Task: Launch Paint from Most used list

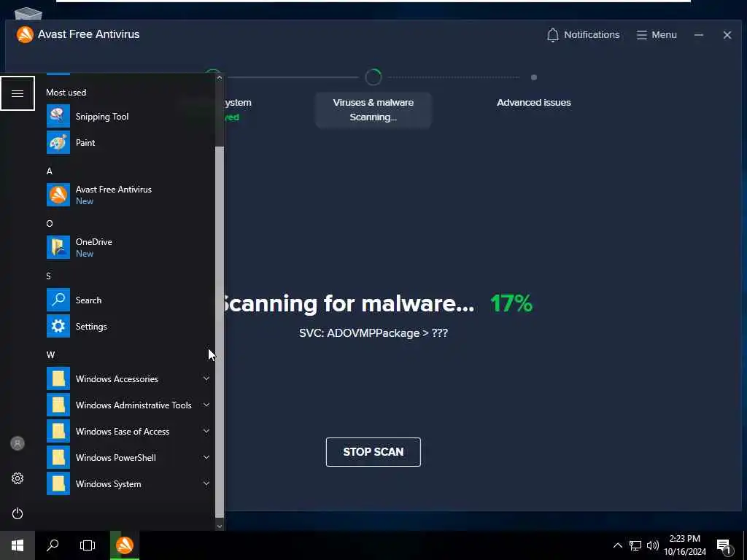Action: click(x=85, y=142)
